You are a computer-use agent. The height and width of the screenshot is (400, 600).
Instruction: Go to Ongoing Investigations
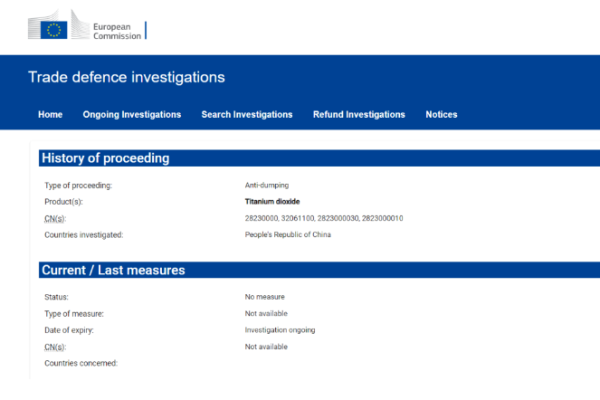pyautogui.click(x=132, y=114)
